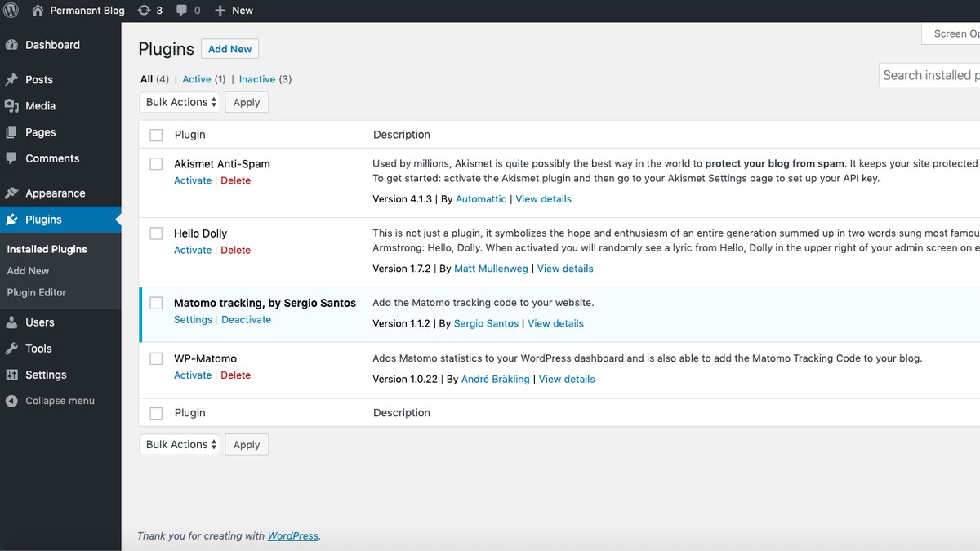The height and width of the screenshot is (551, 980).
Task: Click the Settings icon in sidebar
Action: tap(11, 375)
